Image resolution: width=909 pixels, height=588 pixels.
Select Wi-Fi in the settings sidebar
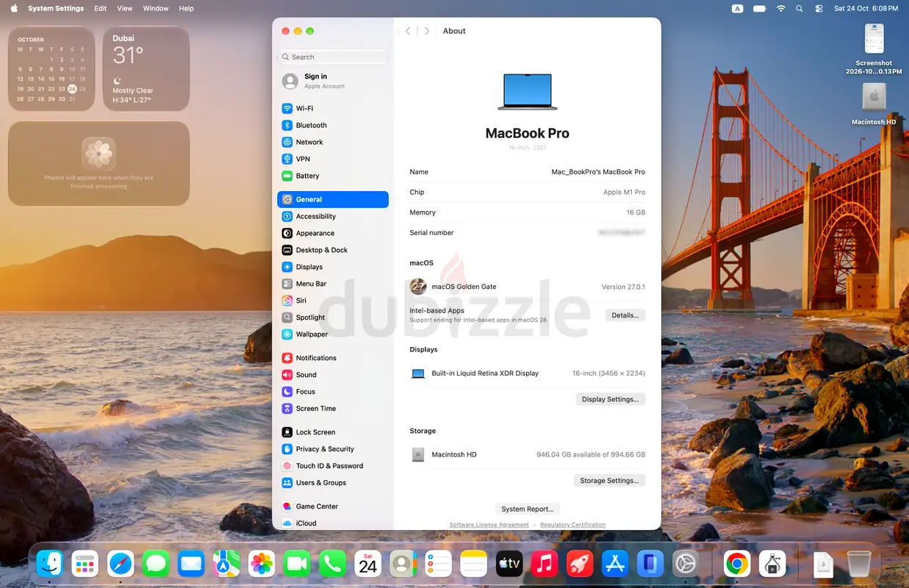[333, 108]
